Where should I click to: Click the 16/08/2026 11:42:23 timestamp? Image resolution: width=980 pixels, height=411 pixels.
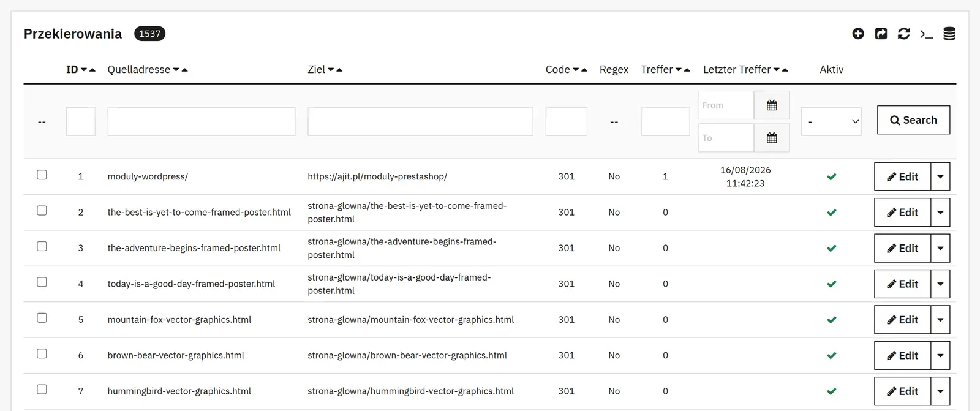tap(745, 176)
